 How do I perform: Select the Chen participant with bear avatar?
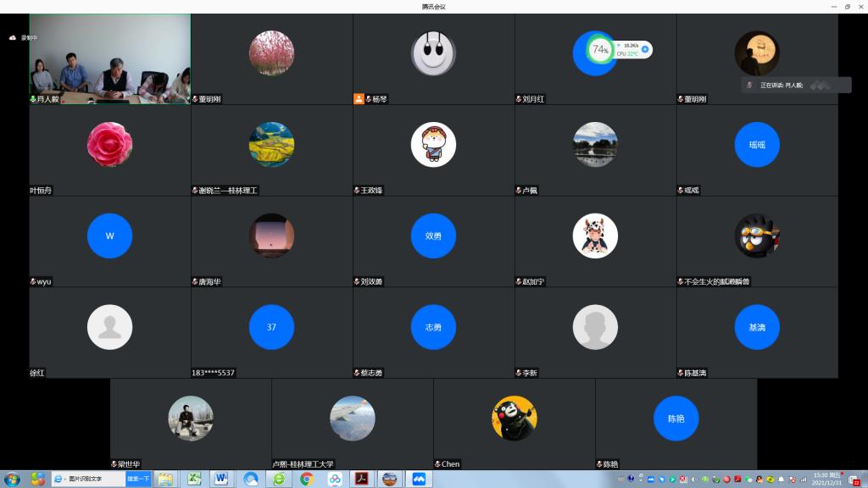click(x=514, y=419)
